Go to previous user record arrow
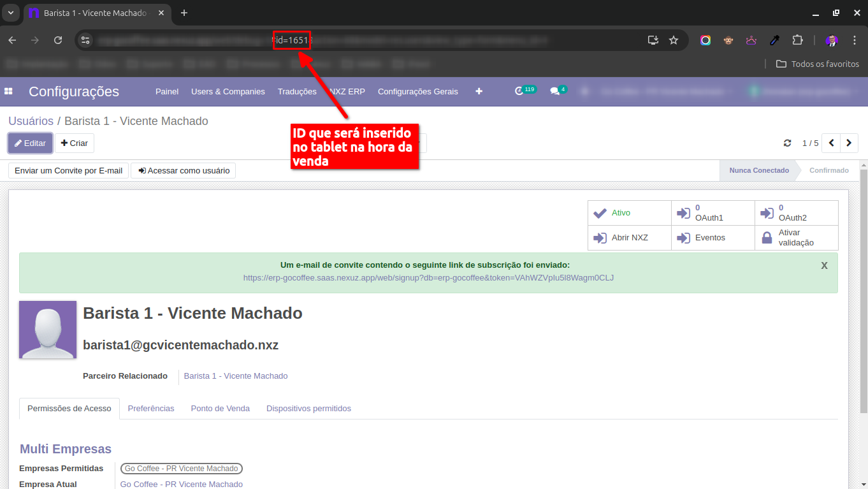The height and width of the screenshot is (489, 868). tap(831, 143)
